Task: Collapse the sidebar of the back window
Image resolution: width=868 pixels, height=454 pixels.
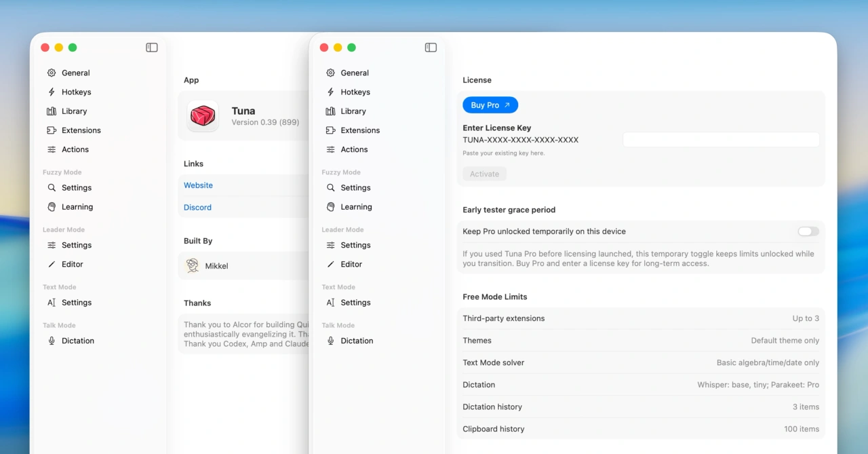Action: pyautogui.click(x=151, y=48)
